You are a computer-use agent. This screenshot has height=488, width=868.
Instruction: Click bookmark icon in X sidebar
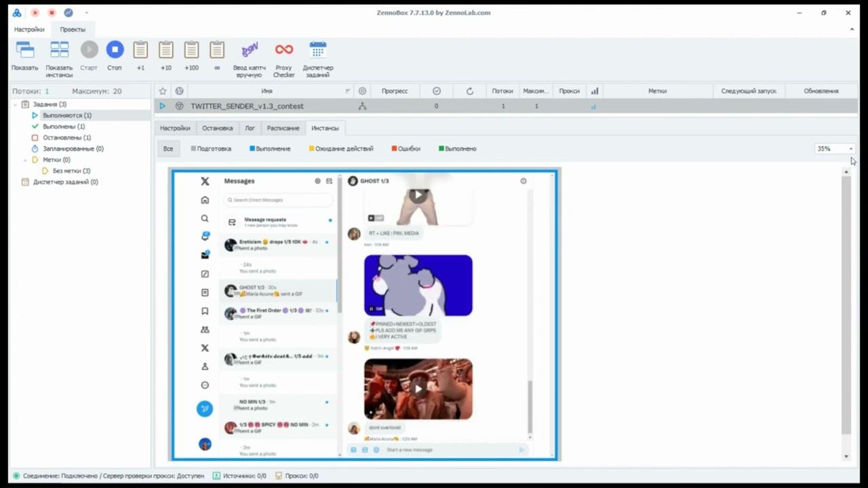(x=205, y=311)
